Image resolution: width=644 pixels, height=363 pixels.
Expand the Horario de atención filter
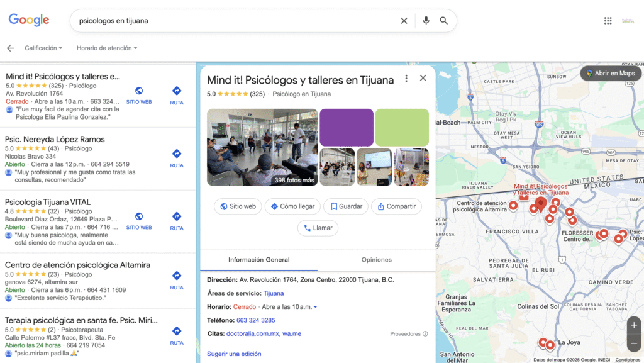106,48
